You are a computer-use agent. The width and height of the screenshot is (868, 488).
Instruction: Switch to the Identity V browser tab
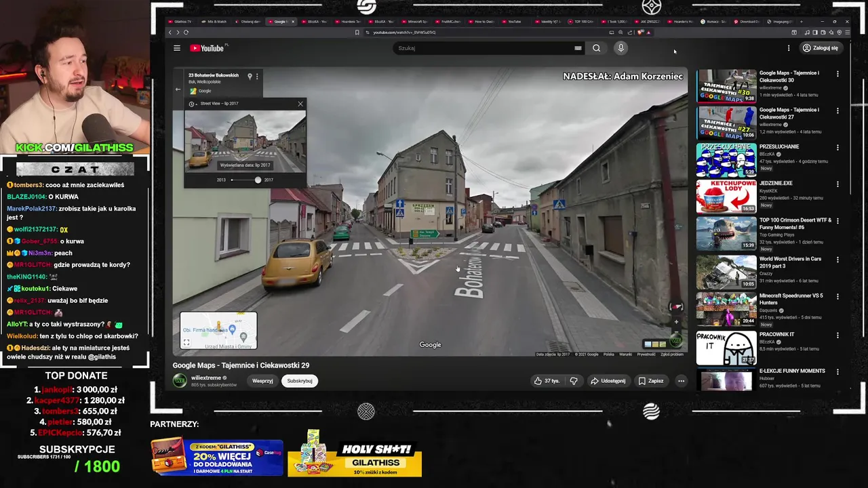[x=549, y=22]
